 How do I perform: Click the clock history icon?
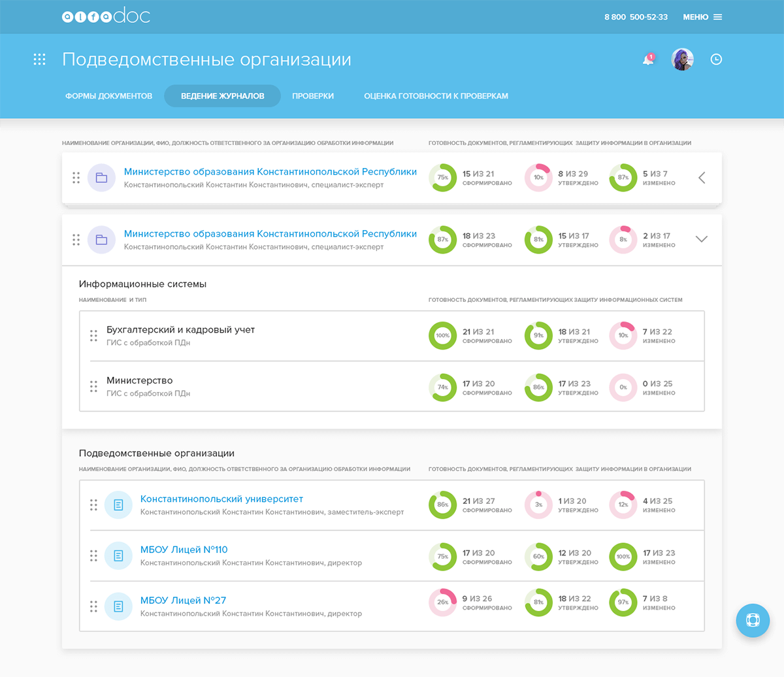point(716,59)
